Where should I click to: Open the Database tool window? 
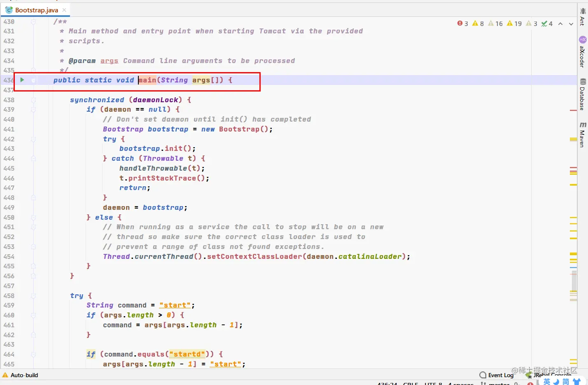coord(582,94)
